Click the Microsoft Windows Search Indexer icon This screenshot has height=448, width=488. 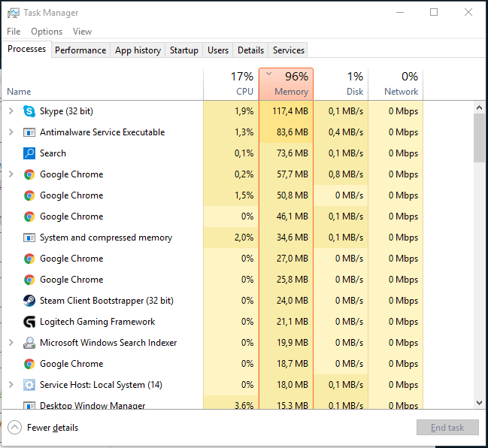[29, 343]
